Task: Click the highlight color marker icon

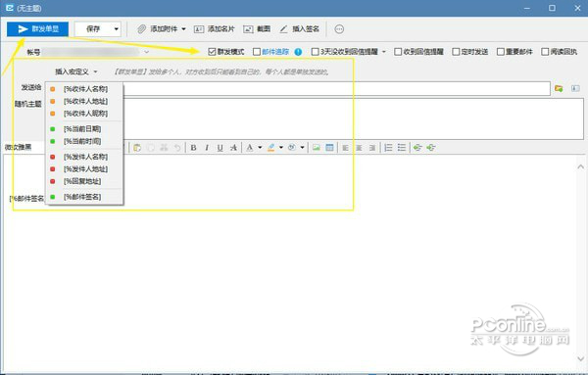Action: pos(271,148)
